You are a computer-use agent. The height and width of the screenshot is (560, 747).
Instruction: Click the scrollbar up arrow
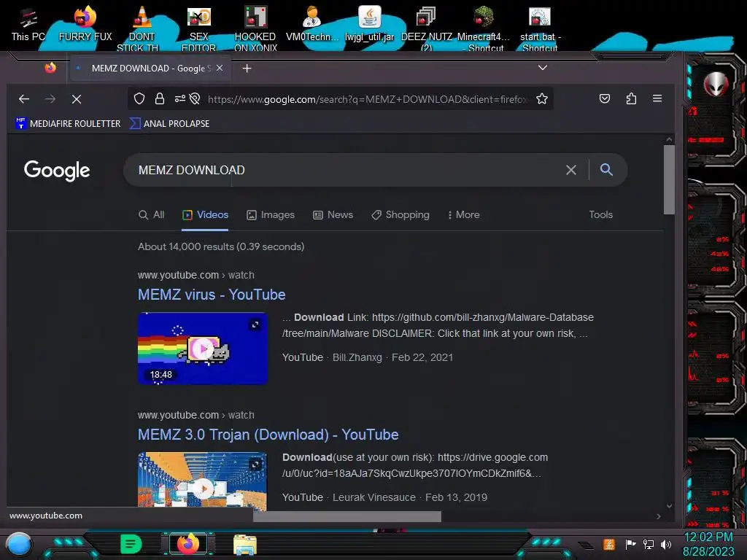click(x=669, y=139)
